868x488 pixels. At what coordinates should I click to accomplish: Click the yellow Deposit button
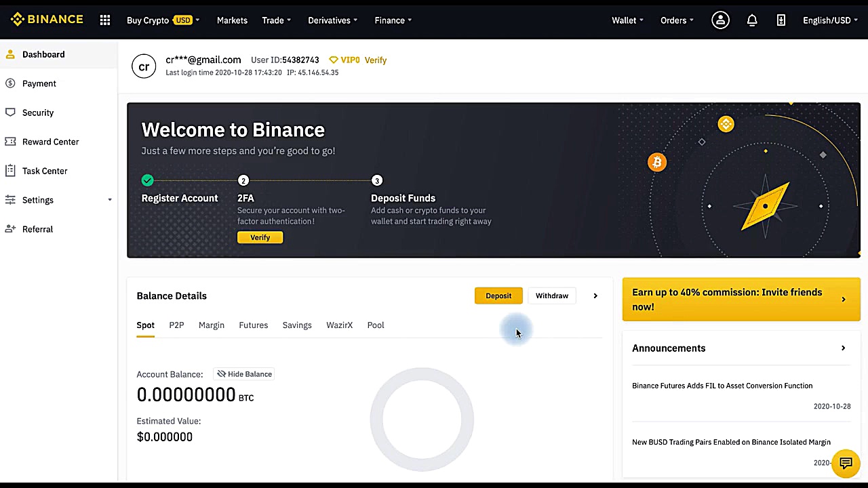(498, 296)
